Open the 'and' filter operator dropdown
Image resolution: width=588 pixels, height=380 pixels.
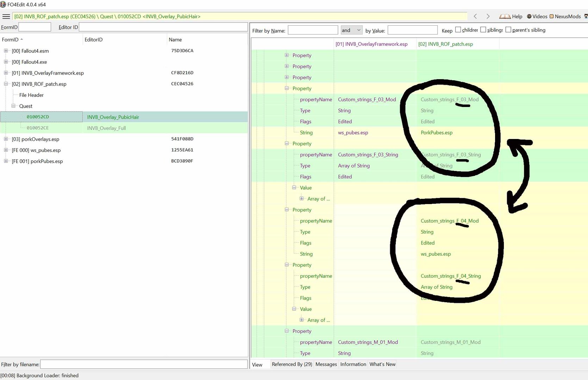coord(351,30)
